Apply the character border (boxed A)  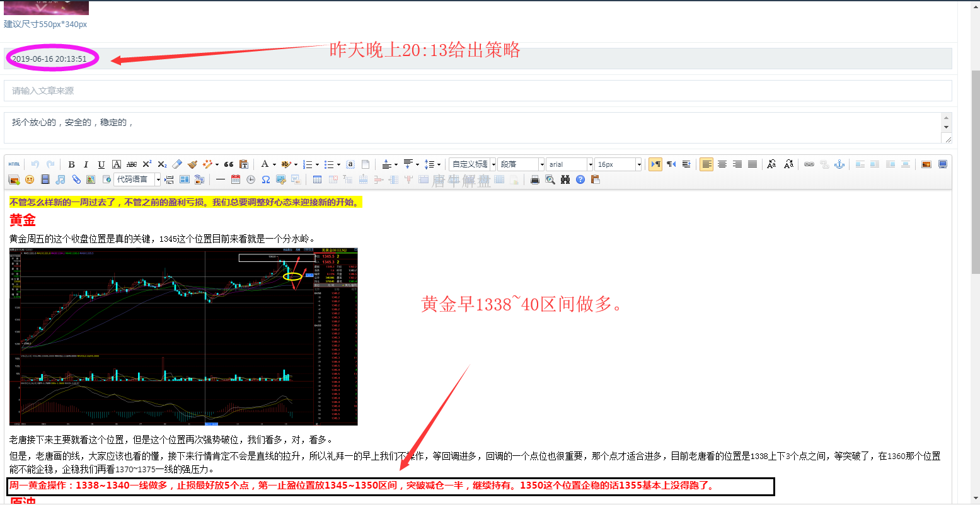pyautogui.click(x=117, y=164)
